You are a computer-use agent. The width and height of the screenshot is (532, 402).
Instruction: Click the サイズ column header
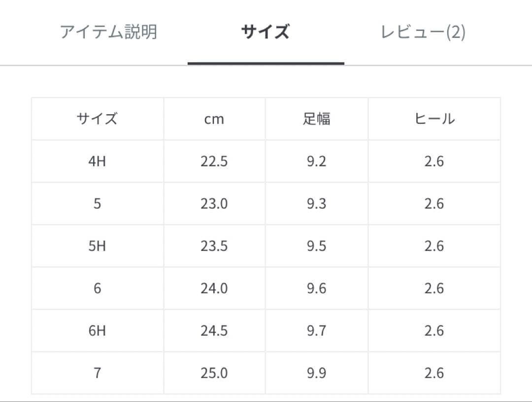click(97, 119)
